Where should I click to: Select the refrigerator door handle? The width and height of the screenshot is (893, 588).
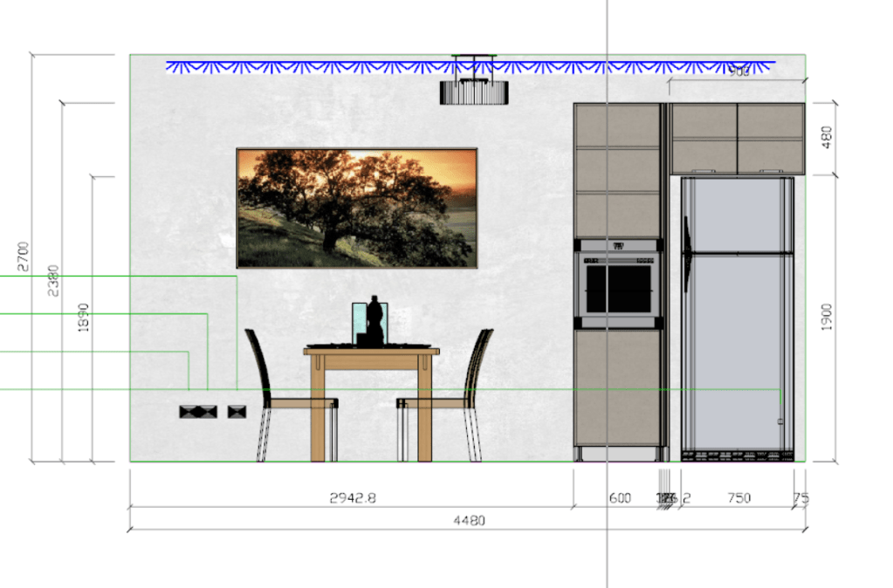[x=687, y=254]
